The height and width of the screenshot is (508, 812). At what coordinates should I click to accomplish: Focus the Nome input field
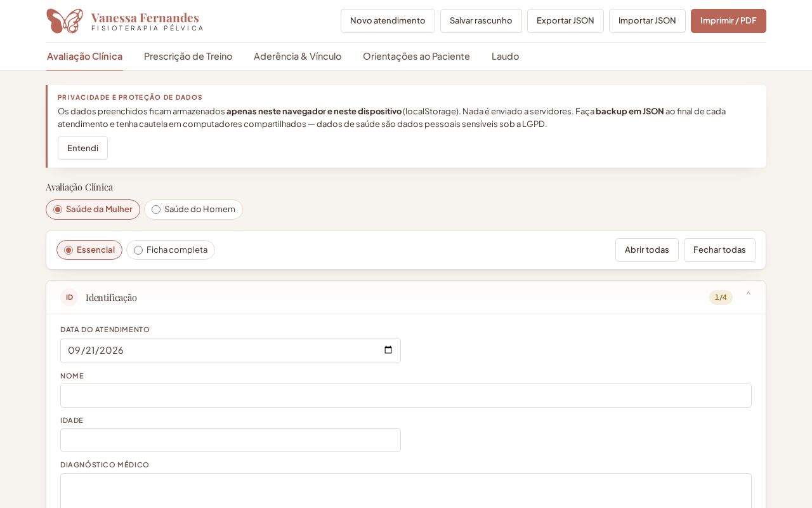[406, 396]
